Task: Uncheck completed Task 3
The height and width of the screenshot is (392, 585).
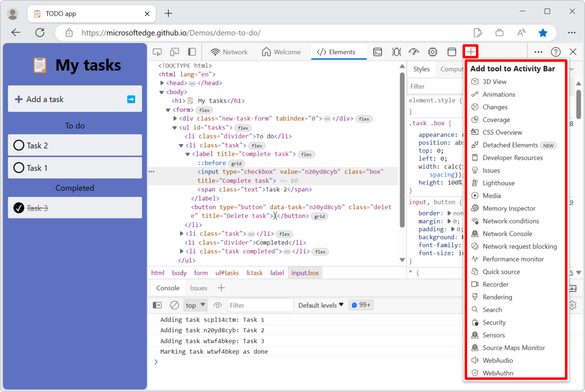Action: coord(18,207)
